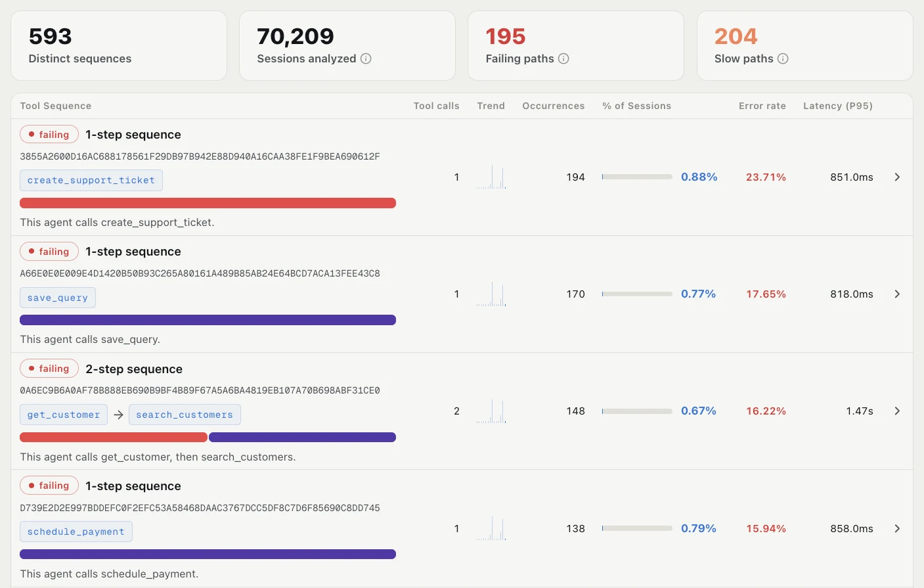Viewport: 924px width, 588px height.
Task: Select the search_customers tool chip
Action: coord(185,415)
